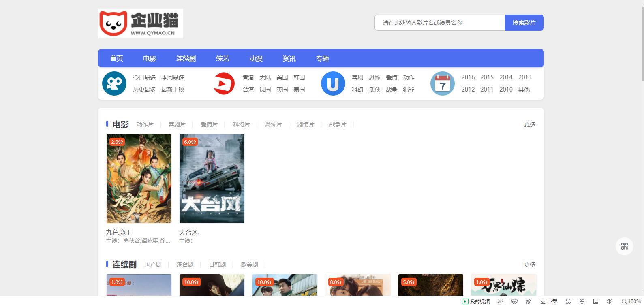Expand 更多 in the 连续剧 section
The width and height of the screenshot is (644, 305).
529,264
